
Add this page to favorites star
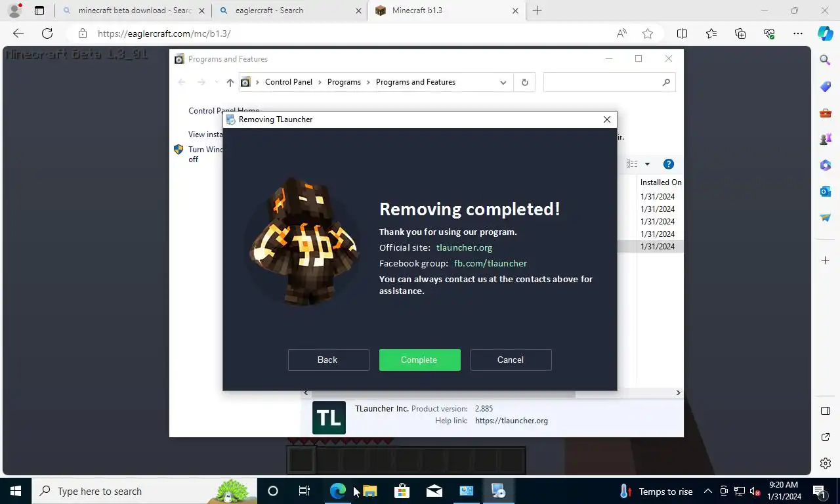click(648, 33)
